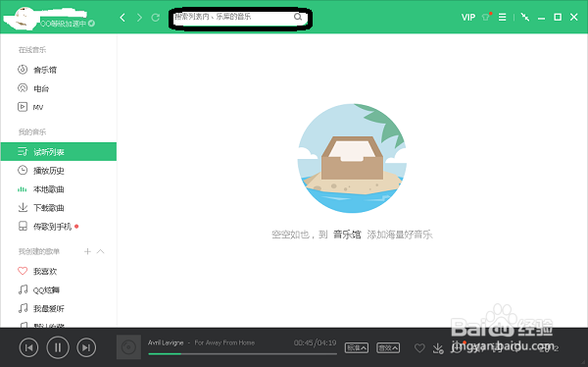Focus the music search input field
Screen dimensions: 588x367
(240, 18)
